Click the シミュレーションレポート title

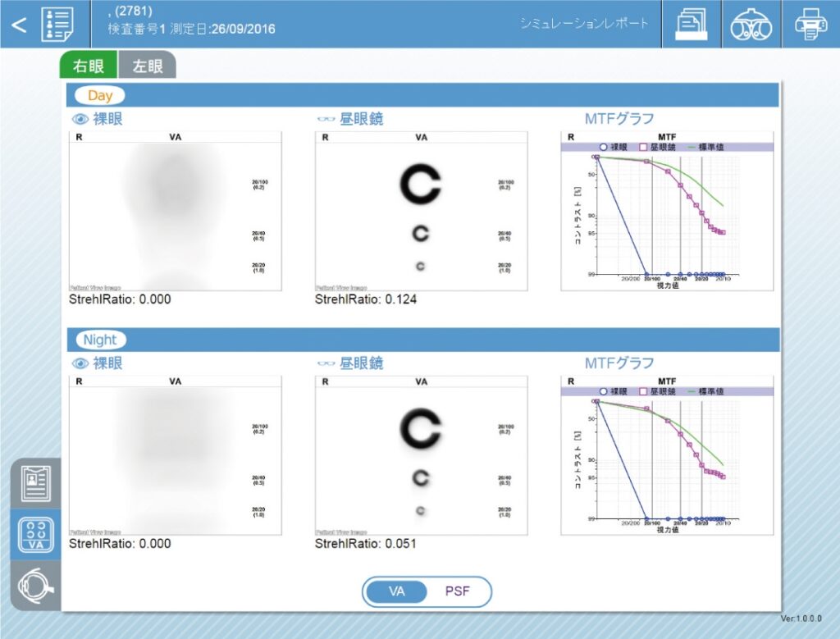[584, 23]
